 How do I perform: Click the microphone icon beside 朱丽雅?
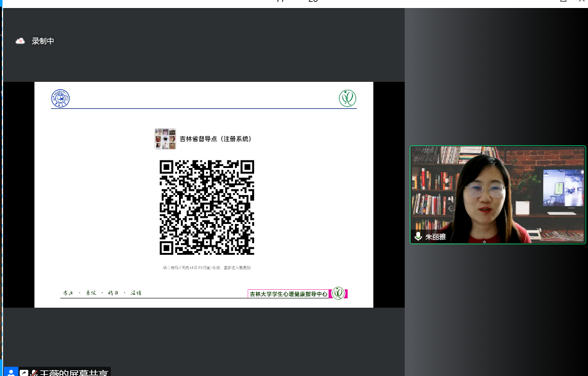pos(418,236)
